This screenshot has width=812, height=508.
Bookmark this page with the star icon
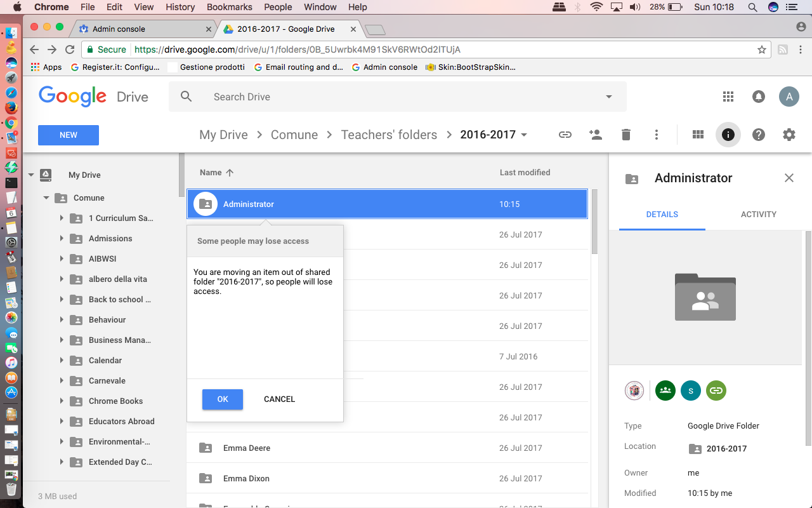(x=762, y=50)
